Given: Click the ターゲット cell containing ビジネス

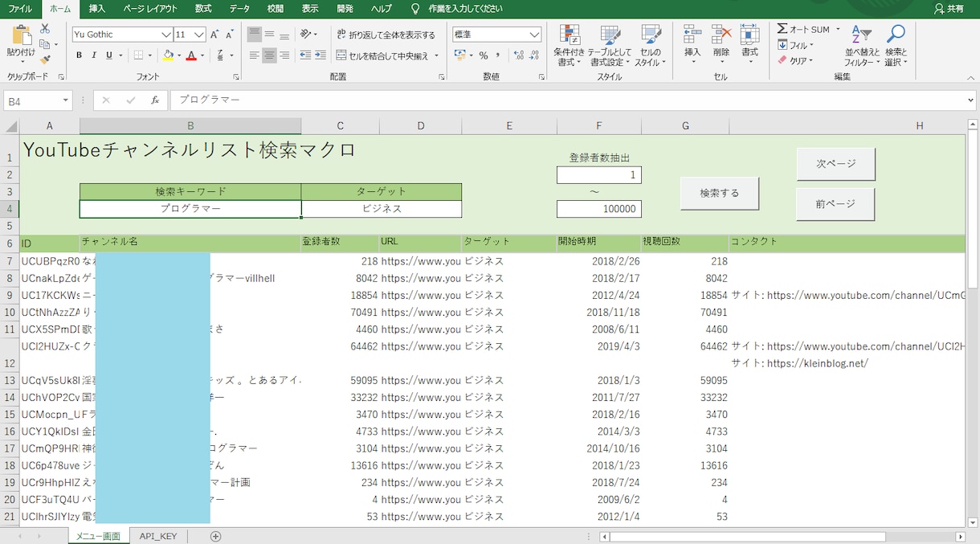Looking at the screenshot, I should click(x=382, y=208).
